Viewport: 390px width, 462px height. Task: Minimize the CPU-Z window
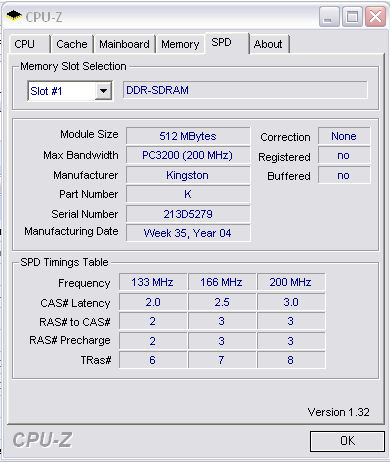(x=329, y=17)
